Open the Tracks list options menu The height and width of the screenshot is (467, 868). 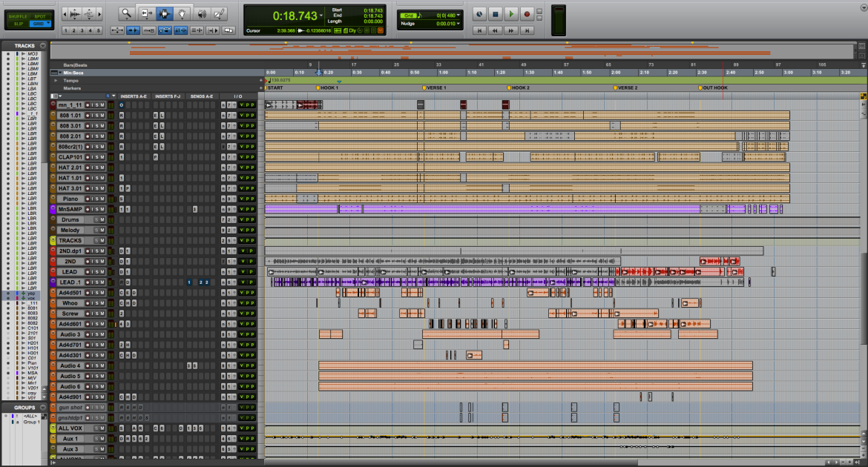pos(42,45)
